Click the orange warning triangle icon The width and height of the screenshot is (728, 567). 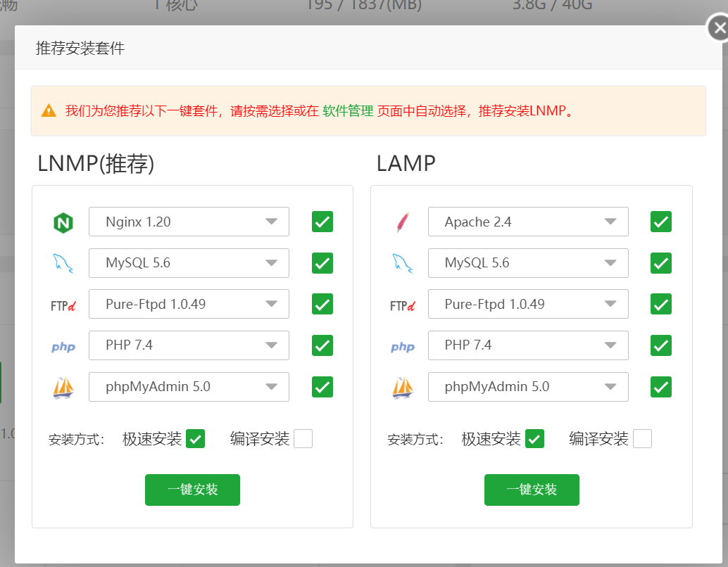(x=49, y=111)
